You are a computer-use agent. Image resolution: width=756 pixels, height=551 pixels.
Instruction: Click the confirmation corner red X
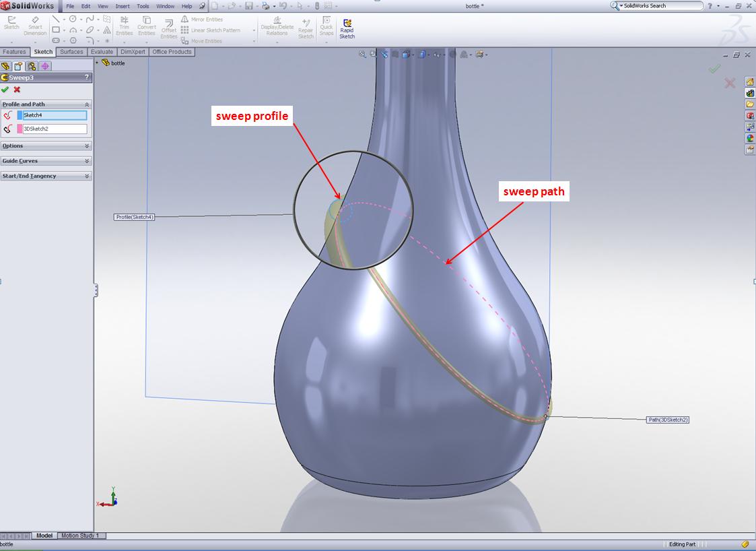(730, 83)
